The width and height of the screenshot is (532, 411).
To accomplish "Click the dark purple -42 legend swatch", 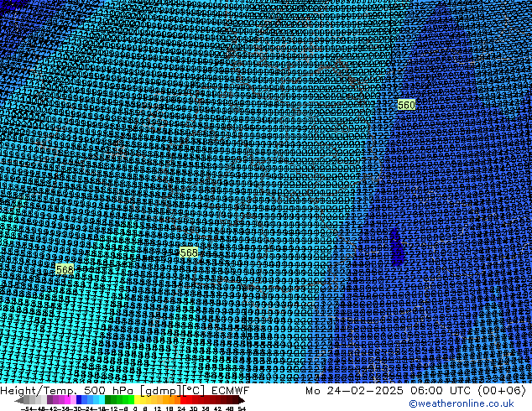I will coord(50,400).
